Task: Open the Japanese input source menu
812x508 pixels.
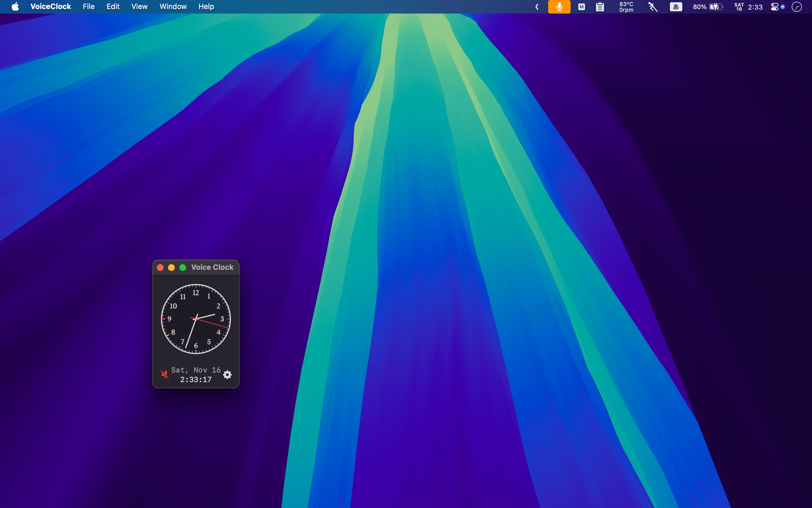Action: [x=676, y=7]
